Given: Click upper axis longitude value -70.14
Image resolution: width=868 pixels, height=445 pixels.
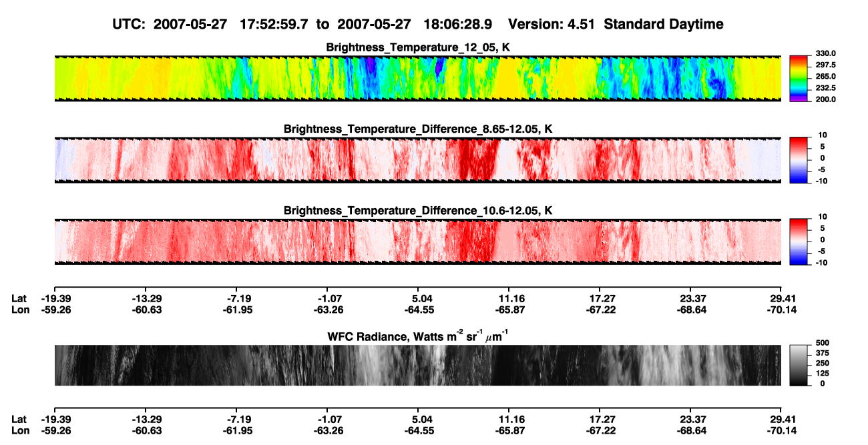Looking at the screenshot, I should coord(781,310).
